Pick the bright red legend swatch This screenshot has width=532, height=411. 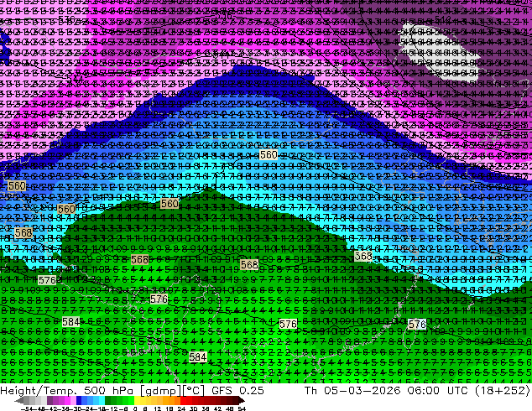pos(183,401)
